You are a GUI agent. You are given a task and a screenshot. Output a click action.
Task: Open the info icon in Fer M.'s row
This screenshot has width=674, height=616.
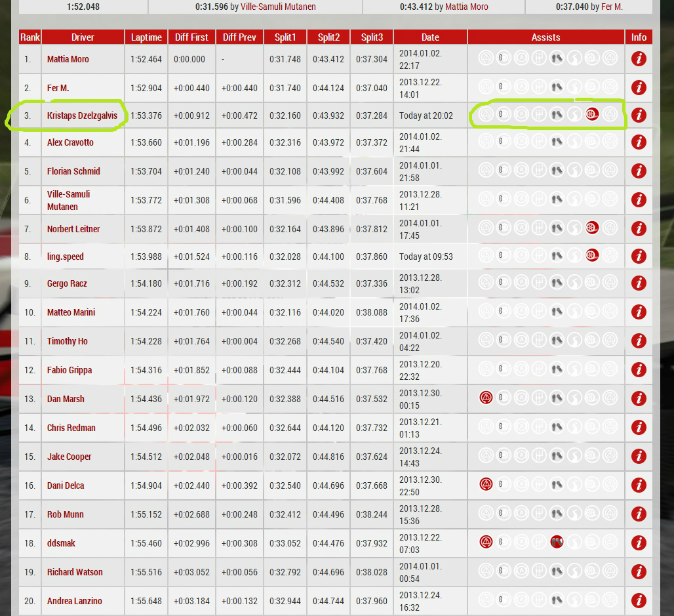(x=639, y=87)
